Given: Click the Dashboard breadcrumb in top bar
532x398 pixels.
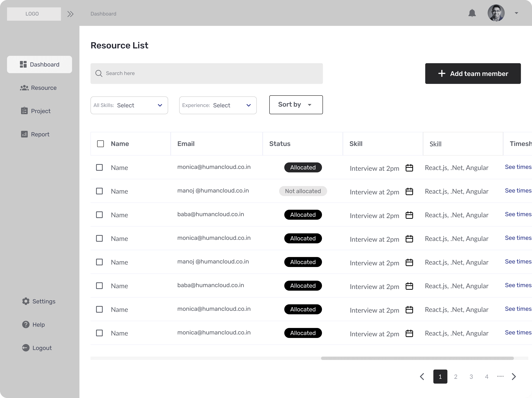Looking at the screenshot, I should 103,14.
